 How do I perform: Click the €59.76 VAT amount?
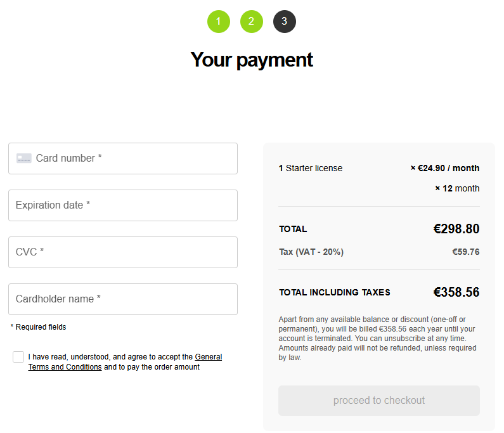[x=465, y=252]
